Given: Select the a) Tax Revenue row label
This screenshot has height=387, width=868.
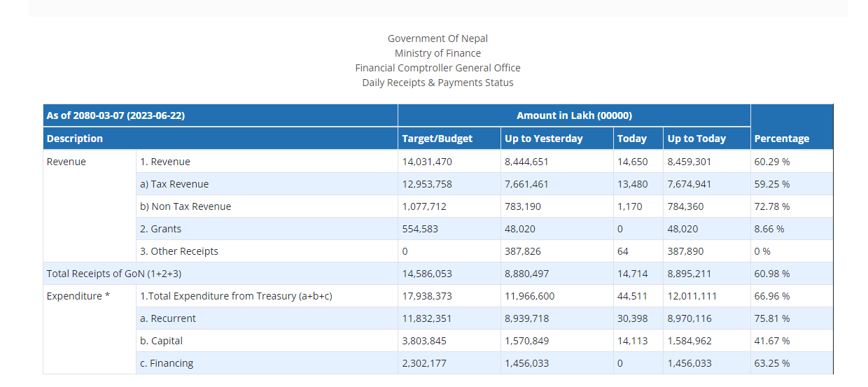Looking at the screenshot, I should coord(174,184).
